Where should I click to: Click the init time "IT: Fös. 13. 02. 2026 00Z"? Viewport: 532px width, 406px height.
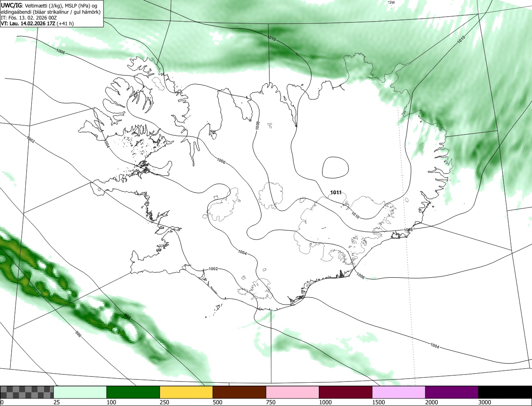29,18
